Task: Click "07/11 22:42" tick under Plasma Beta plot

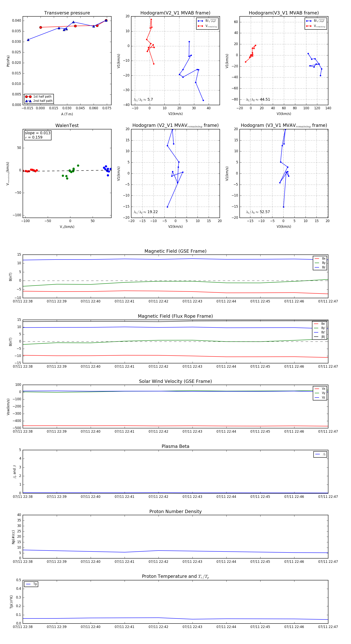Action: tap(158, 496)
